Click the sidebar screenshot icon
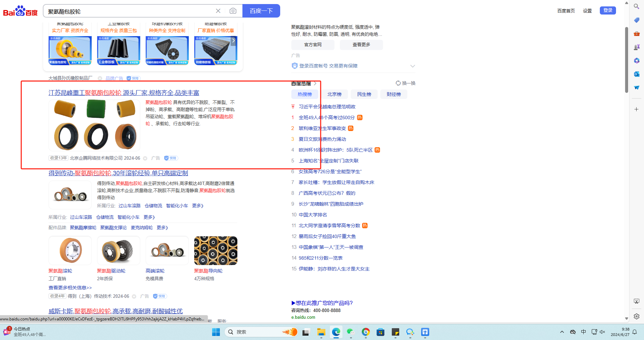The image size is (644, 340). pyautogui.click(x=637, y=301)
